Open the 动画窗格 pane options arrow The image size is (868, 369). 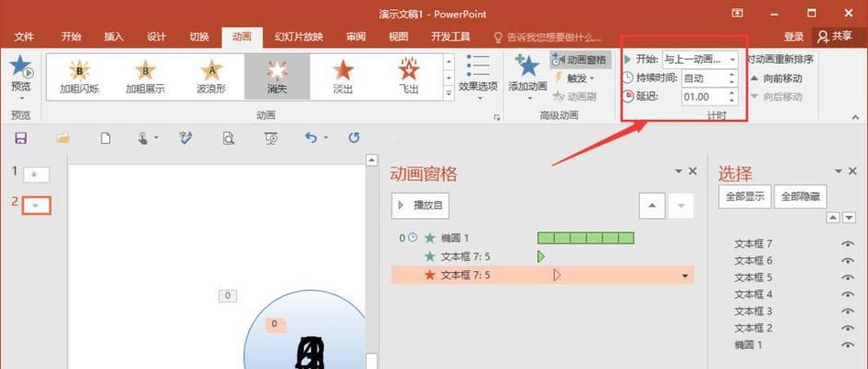679,172
